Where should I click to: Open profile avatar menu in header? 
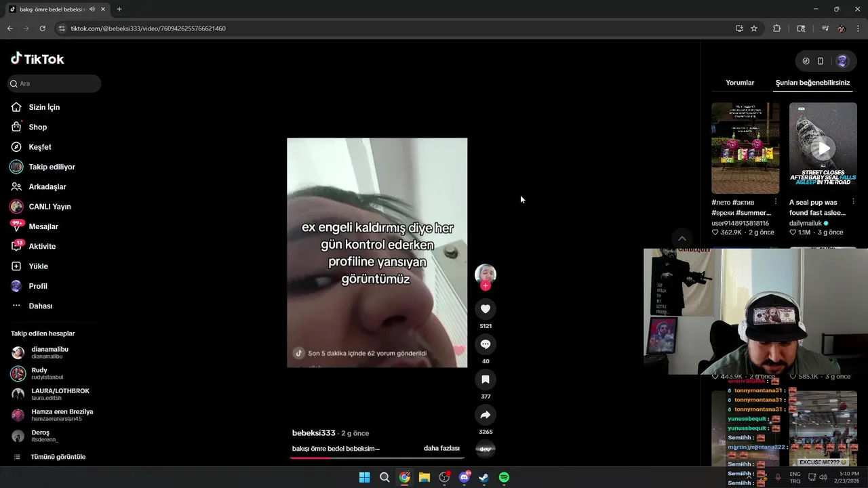842,61
